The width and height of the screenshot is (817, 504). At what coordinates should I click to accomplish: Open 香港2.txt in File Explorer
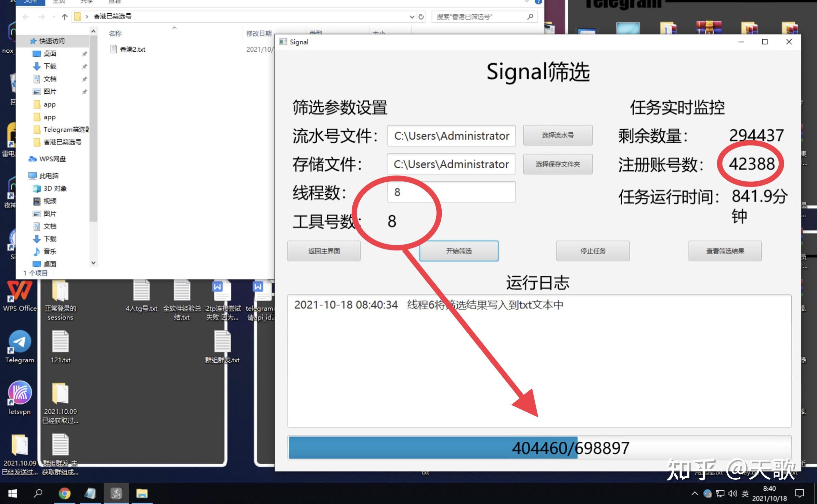132,50
